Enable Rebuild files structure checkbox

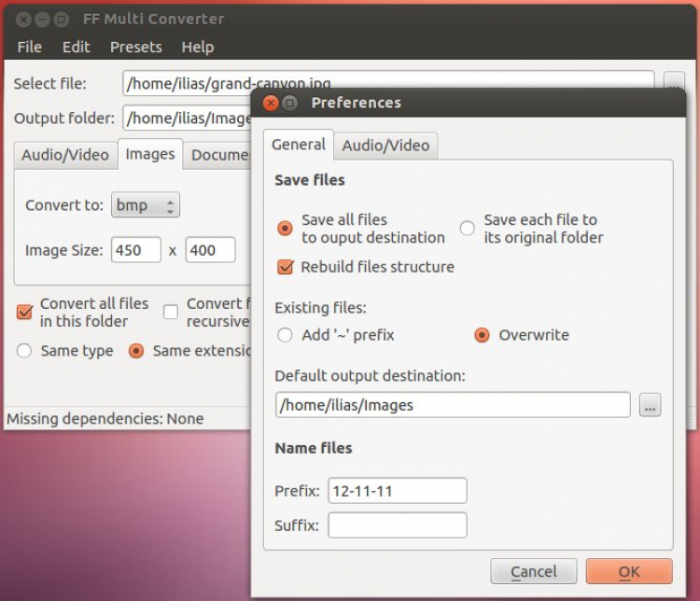tap(287, 267)
